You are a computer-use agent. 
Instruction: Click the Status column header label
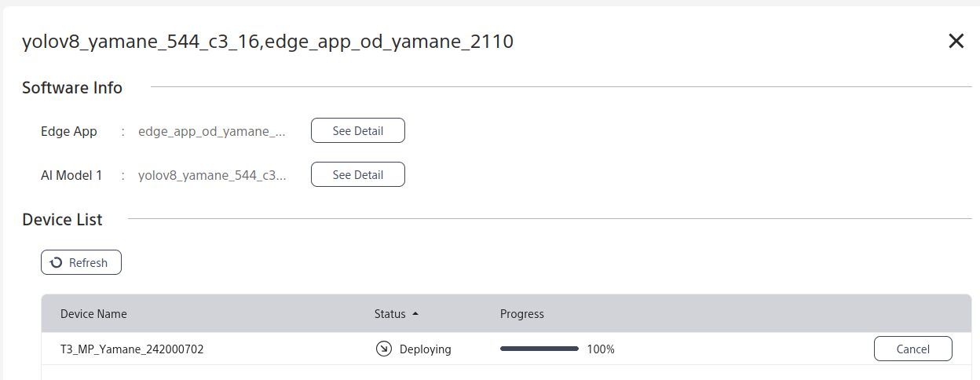click(389, 314)
